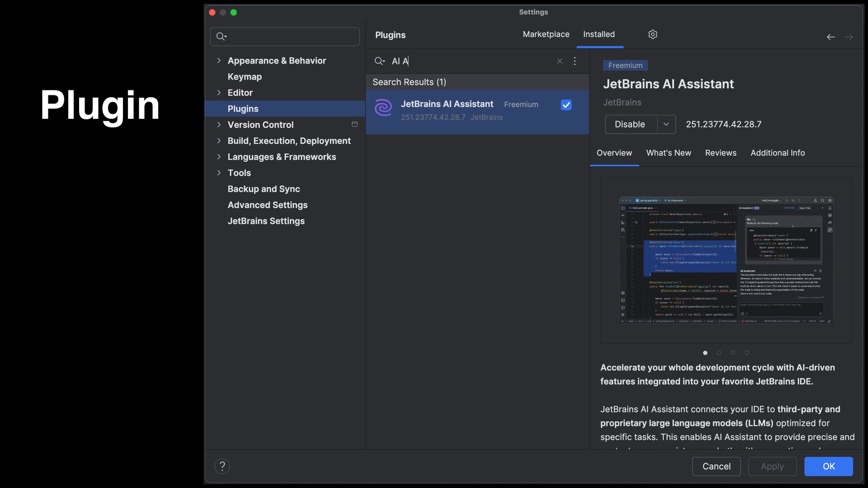
Task: Select the second screenshot carousel dot
Action: 719,353
